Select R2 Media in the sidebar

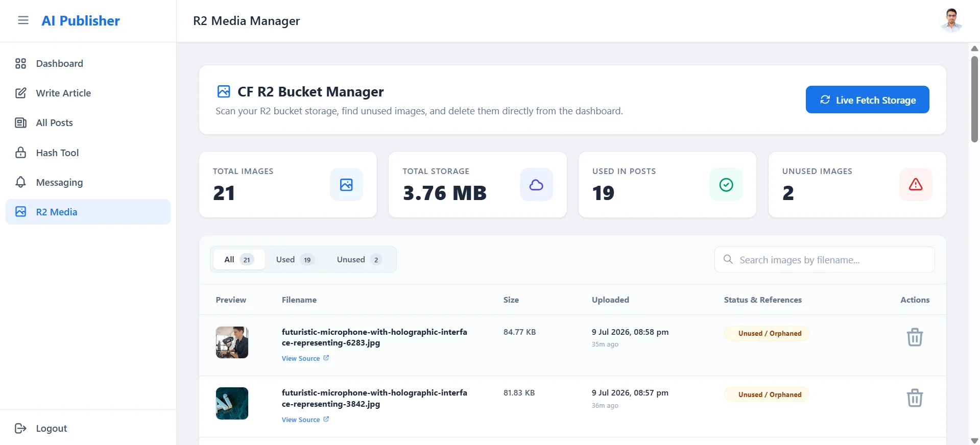click(x=88, y=212)
